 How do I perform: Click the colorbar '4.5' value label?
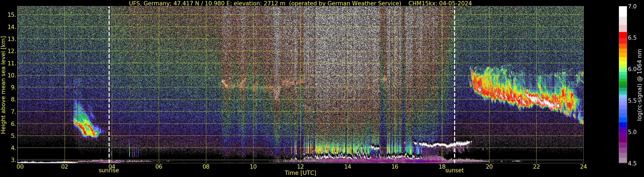point(632,163)
